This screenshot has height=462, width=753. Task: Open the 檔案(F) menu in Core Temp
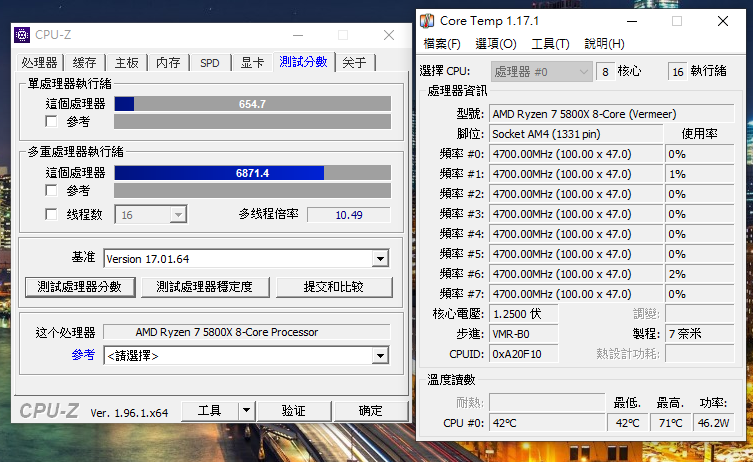[x=442, y=44]
